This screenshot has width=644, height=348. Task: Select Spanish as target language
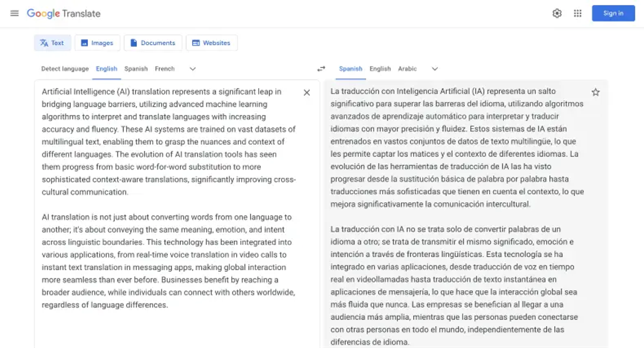(350, 69)
